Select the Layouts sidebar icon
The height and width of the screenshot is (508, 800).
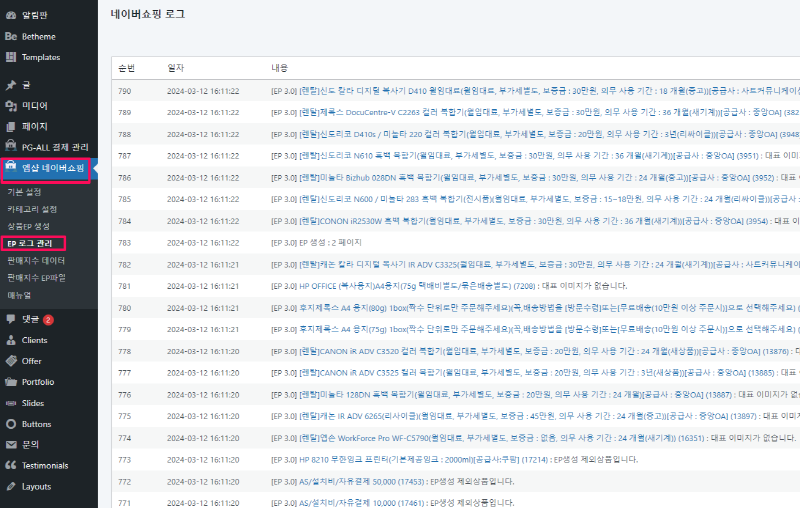pyautogui.click(x=11, y=487)
